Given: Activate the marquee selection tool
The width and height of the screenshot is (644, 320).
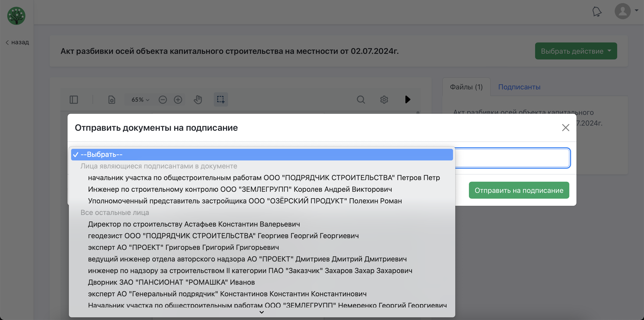Looking at the screenshot, I should [220, 99].
